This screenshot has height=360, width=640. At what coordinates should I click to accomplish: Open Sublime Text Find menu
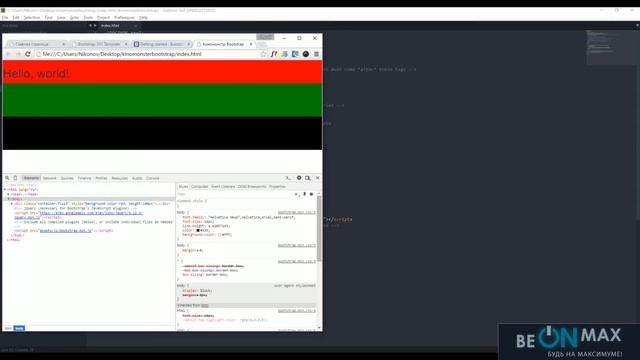pyautogui.click(x=49, y=18)
